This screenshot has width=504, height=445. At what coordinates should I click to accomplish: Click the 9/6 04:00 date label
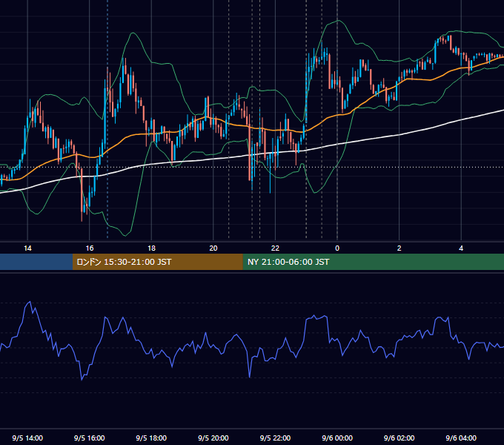[461, 438]
